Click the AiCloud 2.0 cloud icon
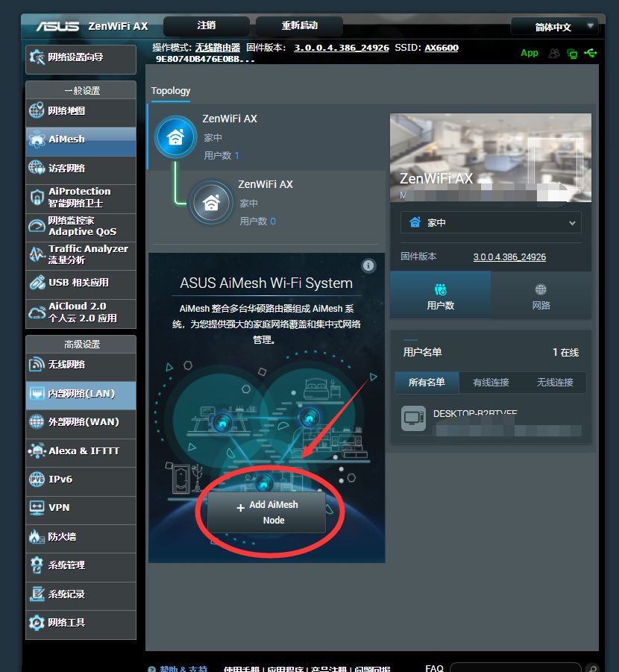The height and width of the screenshot is (672, 619). 37,313
